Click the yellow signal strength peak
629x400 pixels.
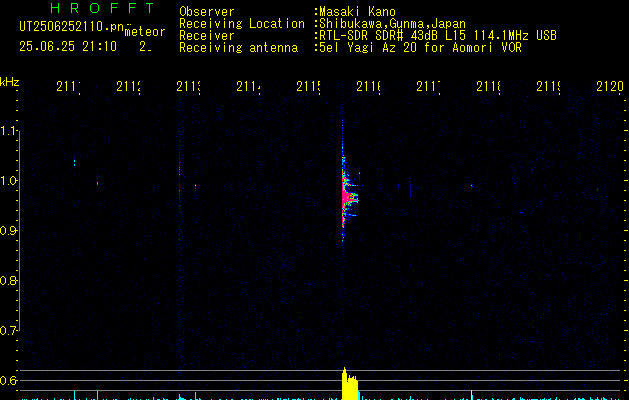(349, 384)
